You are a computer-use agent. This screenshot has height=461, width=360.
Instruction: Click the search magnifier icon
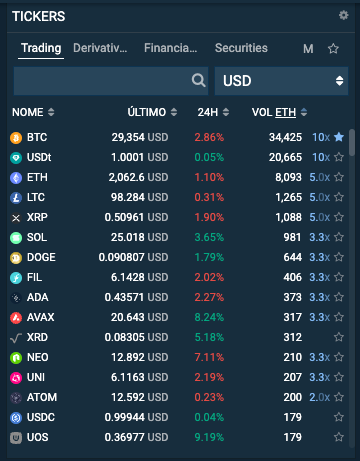(x=199, y=80)
